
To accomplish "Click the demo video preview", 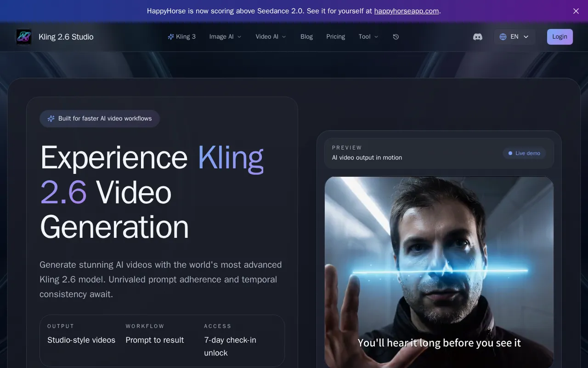I will tap(439, 272).
